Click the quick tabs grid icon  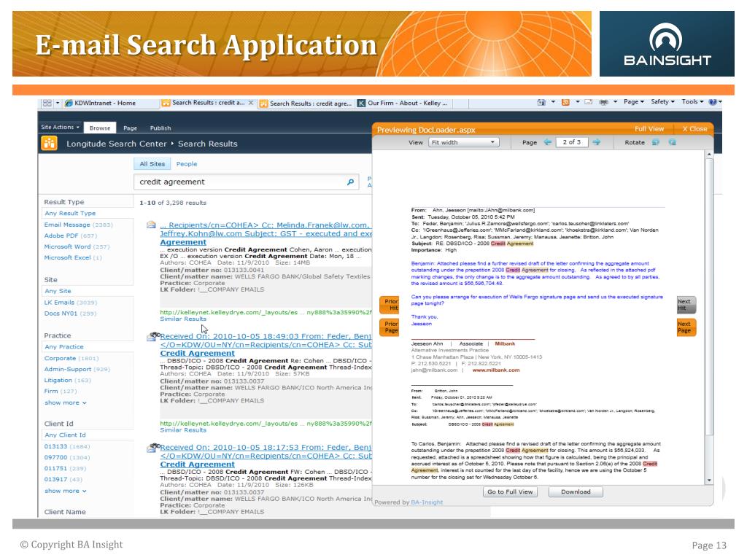click(47, 103)
